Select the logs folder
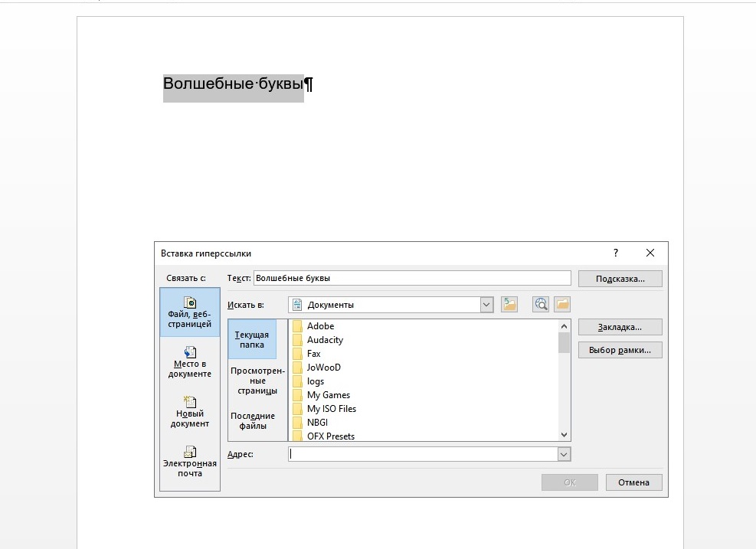This screenshot has width=756, height=549. click(x=309, y=381)
